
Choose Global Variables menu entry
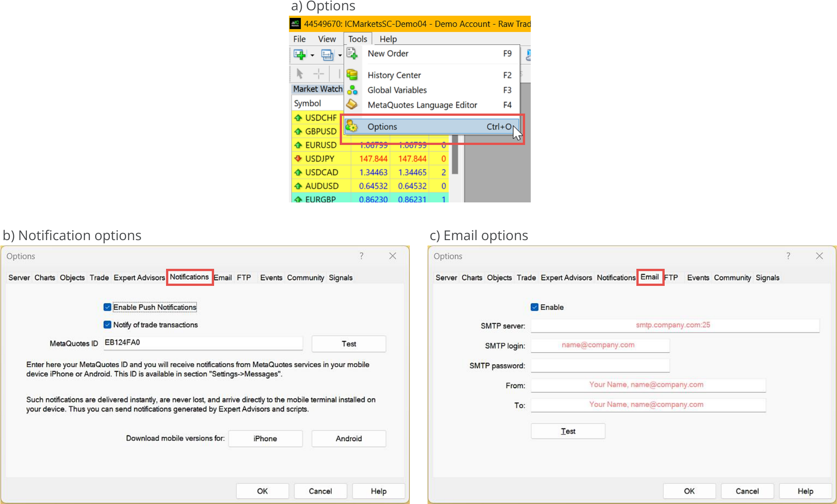(x=432, y=90)
